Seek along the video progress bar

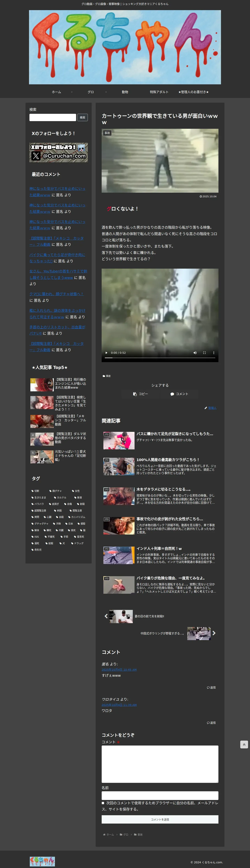coord(160,358)
